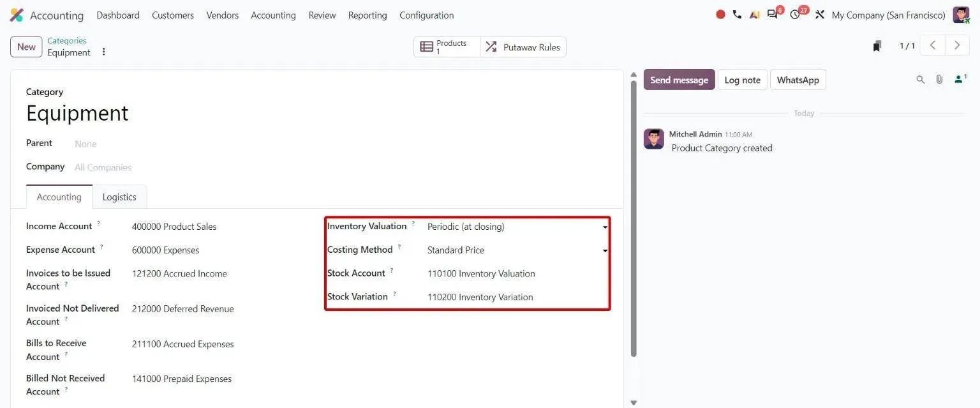The width and height of the screenshot is (980, 408).
Task: Click Mitchell Admin's avatar in chatter
Action: 653,139
